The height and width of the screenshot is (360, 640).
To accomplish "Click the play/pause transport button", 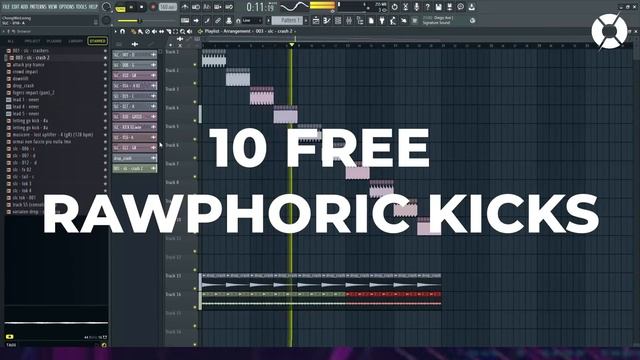I will (131, 7).
